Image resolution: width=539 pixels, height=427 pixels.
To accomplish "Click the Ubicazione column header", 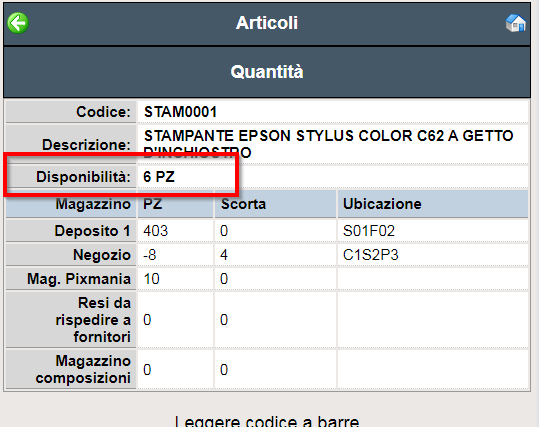I will (382, 204).
